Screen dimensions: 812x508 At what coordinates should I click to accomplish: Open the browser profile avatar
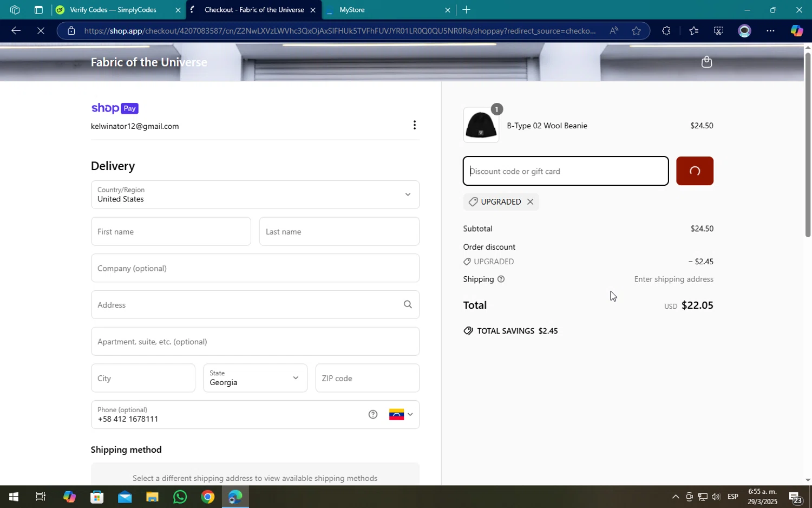tap(745, 31)
